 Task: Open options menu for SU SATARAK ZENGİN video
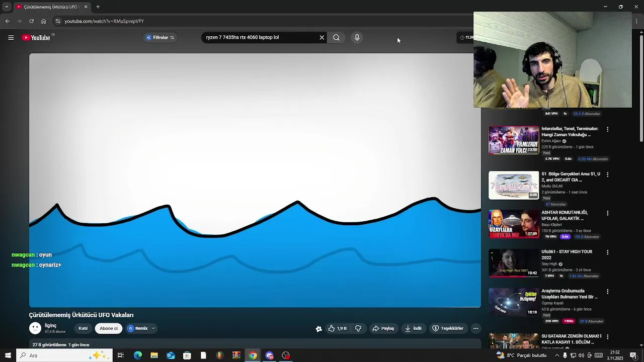tap(607, 337)
